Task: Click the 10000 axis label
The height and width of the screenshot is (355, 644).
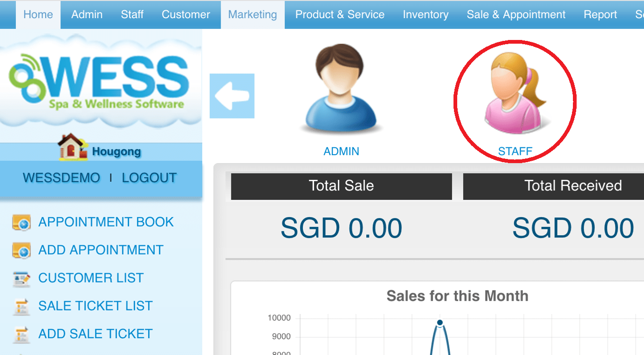Action: click(279, 318)
